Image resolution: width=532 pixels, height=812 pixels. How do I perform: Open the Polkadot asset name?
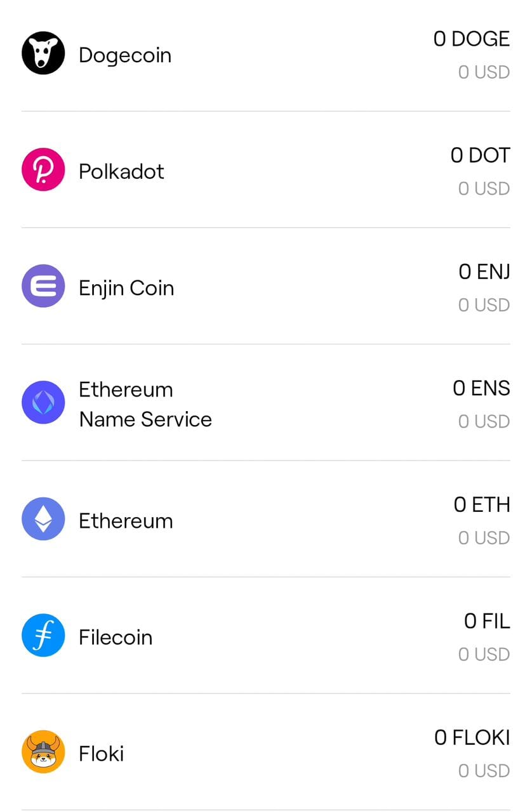pyautogui.click(x=121, y=171)
